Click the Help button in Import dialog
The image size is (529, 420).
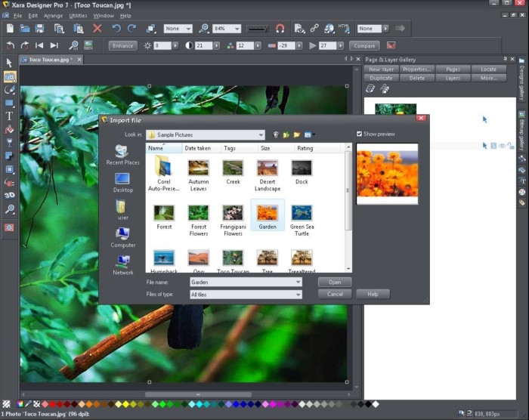point(373,294)
